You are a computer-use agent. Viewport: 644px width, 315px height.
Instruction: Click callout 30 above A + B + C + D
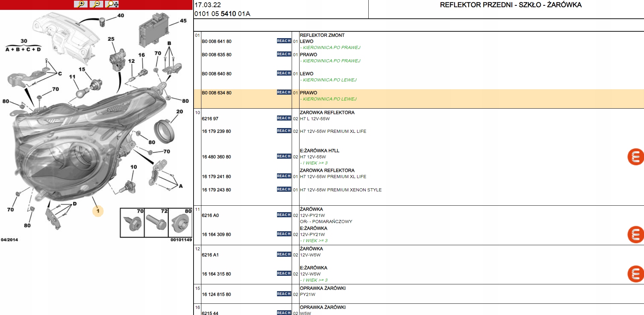pyautogui.click(x=24, y=41)
